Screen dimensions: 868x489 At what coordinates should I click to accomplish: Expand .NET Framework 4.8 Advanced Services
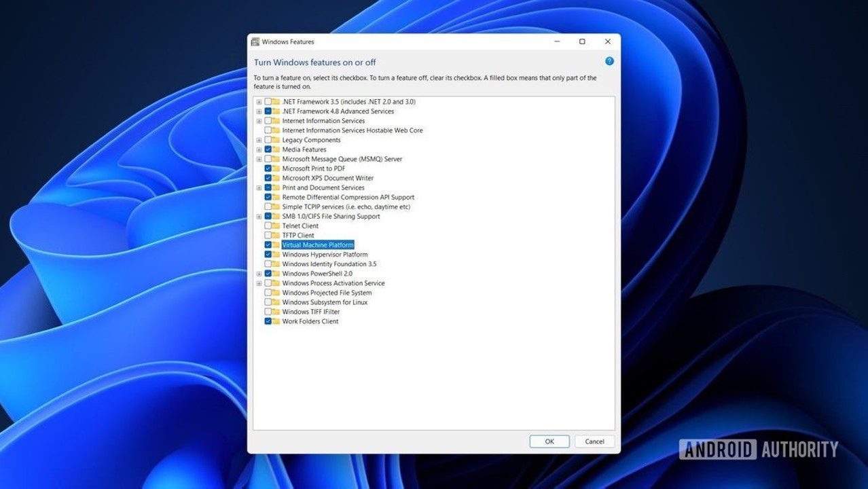(259, 111)
